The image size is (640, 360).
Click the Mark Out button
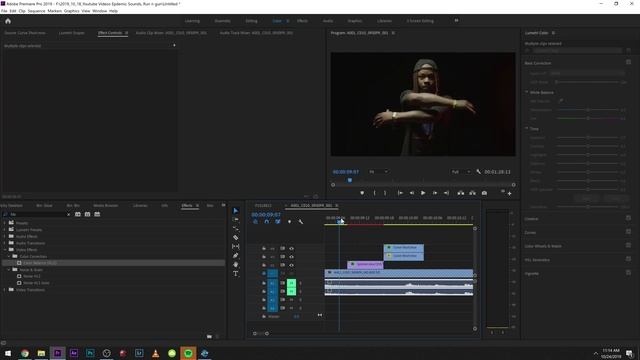(385, 193)
